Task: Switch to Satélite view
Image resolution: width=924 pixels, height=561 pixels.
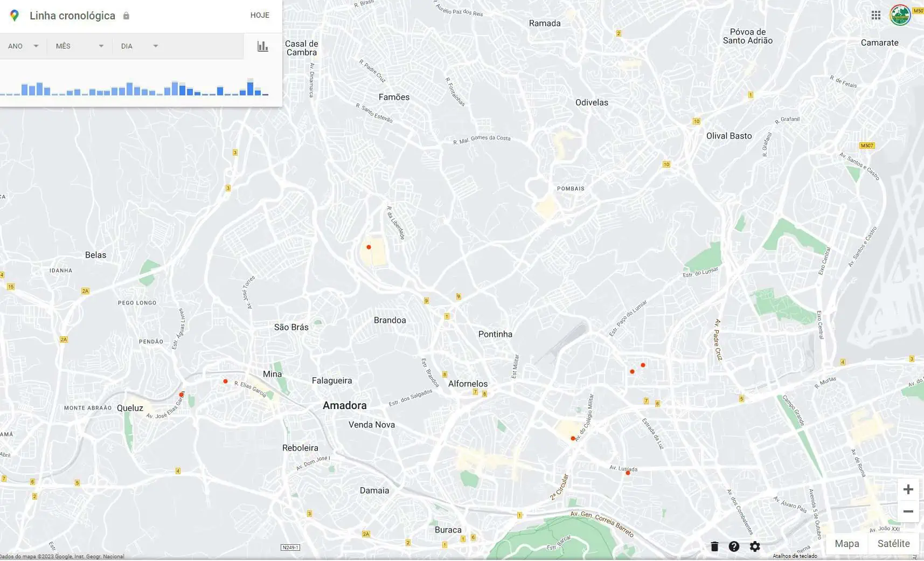Action: (893, 544)
